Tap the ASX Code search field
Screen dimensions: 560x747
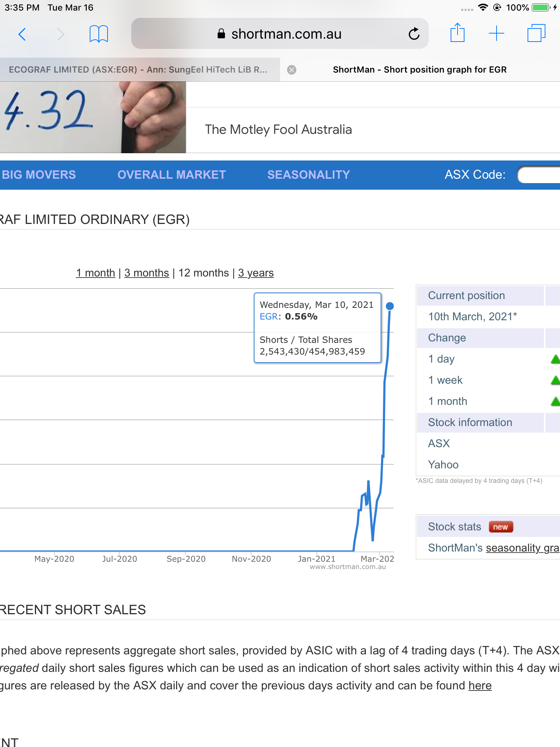tap(539, 175)
